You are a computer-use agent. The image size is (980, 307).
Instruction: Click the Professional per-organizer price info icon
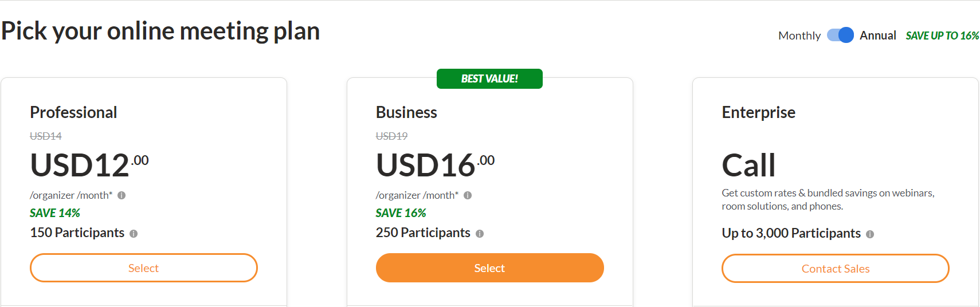[121, 195]
